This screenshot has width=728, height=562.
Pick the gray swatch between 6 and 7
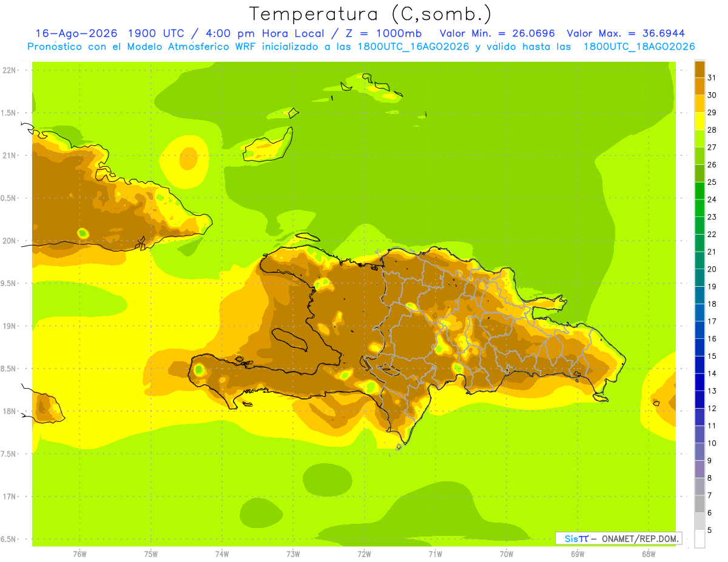coord(699,504)
